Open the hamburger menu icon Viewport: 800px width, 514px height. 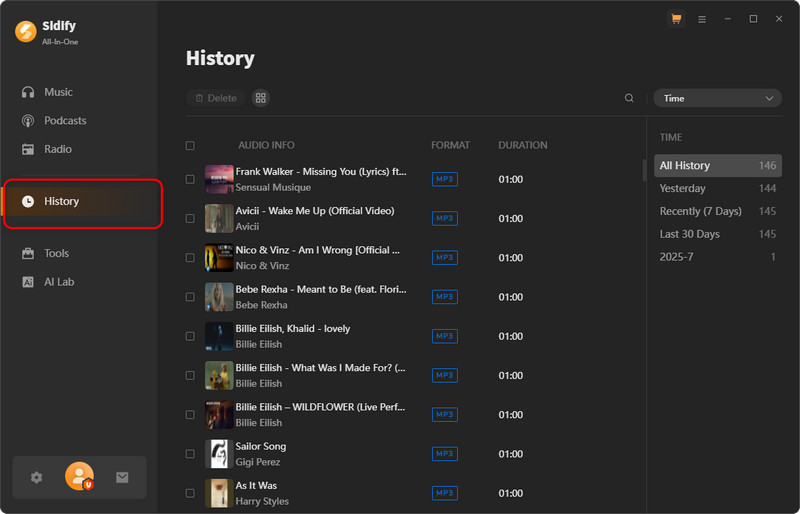[x=702, y=19]
